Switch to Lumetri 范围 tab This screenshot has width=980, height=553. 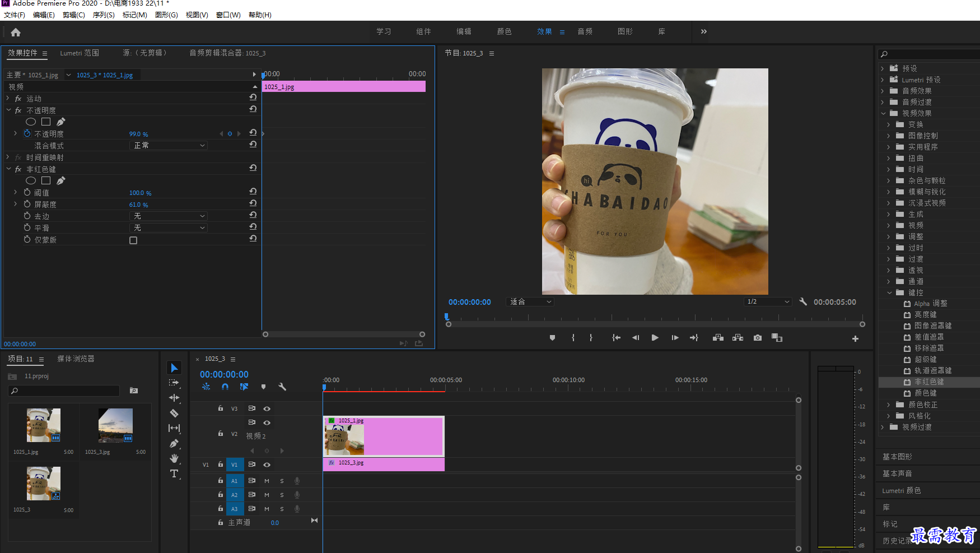pyautogui.click(x=80, y=53)
